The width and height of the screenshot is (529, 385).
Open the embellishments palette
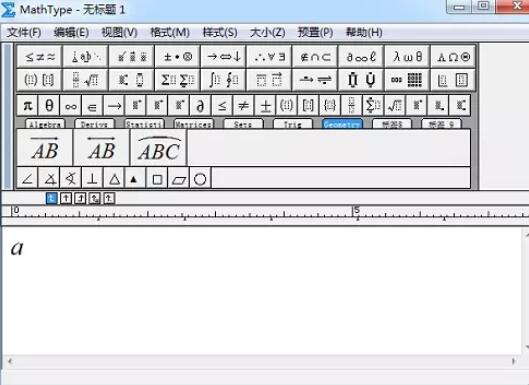coord(131,56)
